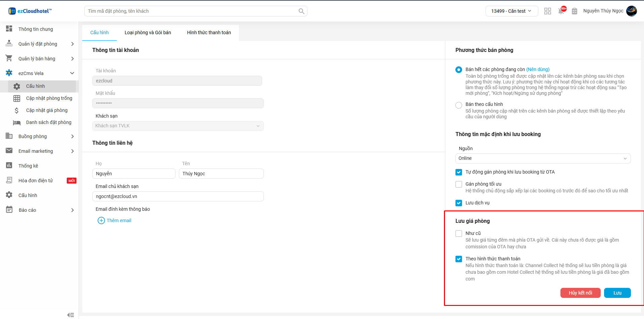Open Cập nhật phòng trống grid icon
This screenshot has width=644, height=319.
click(17, 98)
